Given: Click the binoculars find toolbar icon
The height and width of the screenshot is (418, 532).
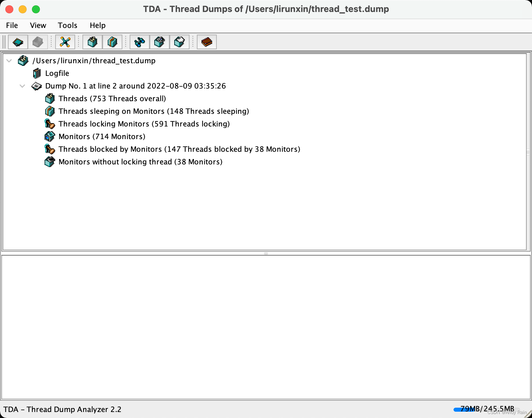Looking at the screenshot, I should point(140,42).
